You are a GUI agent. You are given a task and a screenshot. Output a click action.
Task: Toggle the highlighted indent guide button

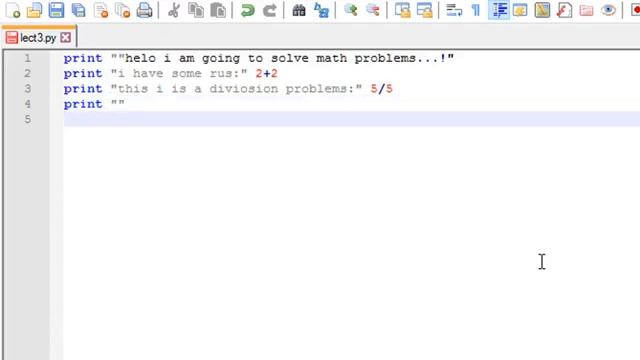click(x=498, y=10)
